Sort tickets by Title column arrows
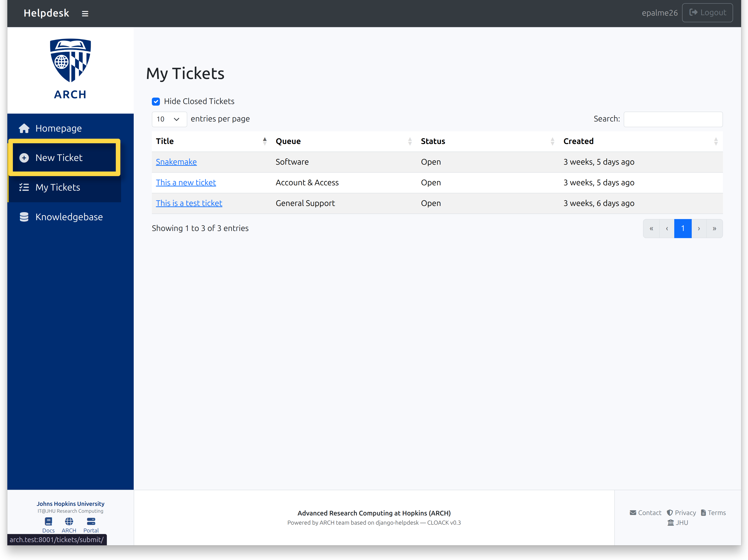 click(265, 141)
